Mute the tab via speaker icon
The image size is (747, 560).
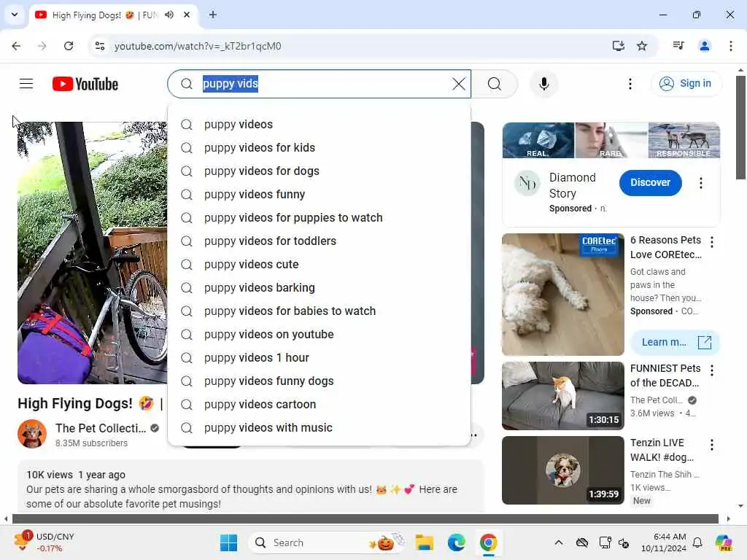tap(169, 15)
